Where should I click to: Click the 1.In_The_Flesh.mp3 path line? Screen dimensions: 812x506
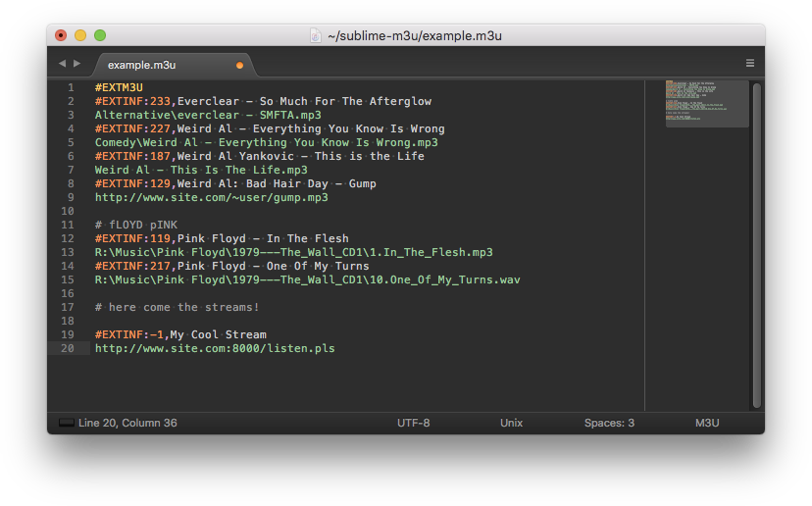pos(293,252)
